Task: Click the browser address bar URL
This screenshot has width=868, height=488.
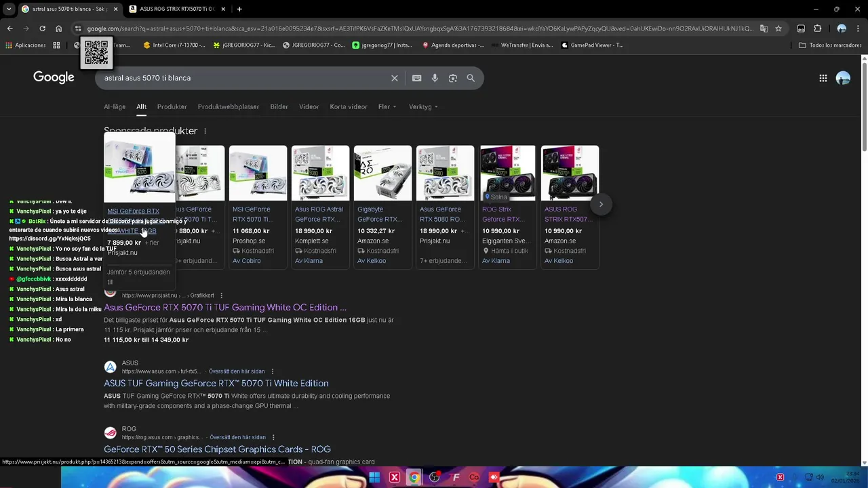Action: pos(419,28)
